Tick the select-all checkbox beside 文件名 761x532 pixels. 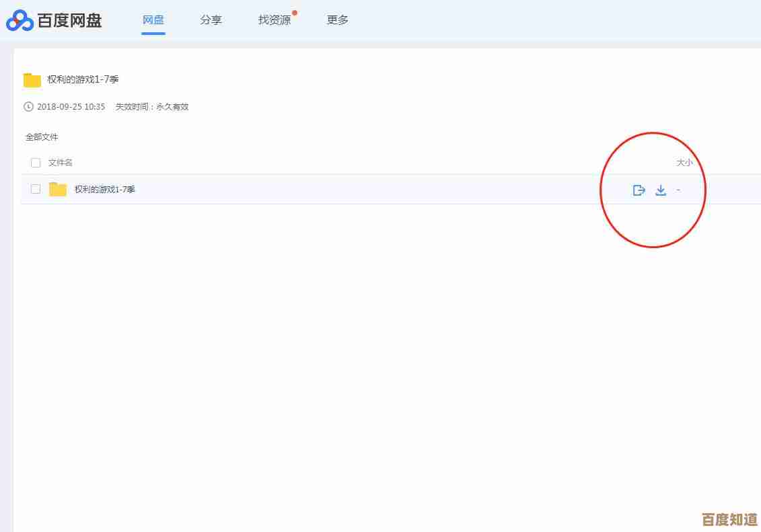point(36,163)
